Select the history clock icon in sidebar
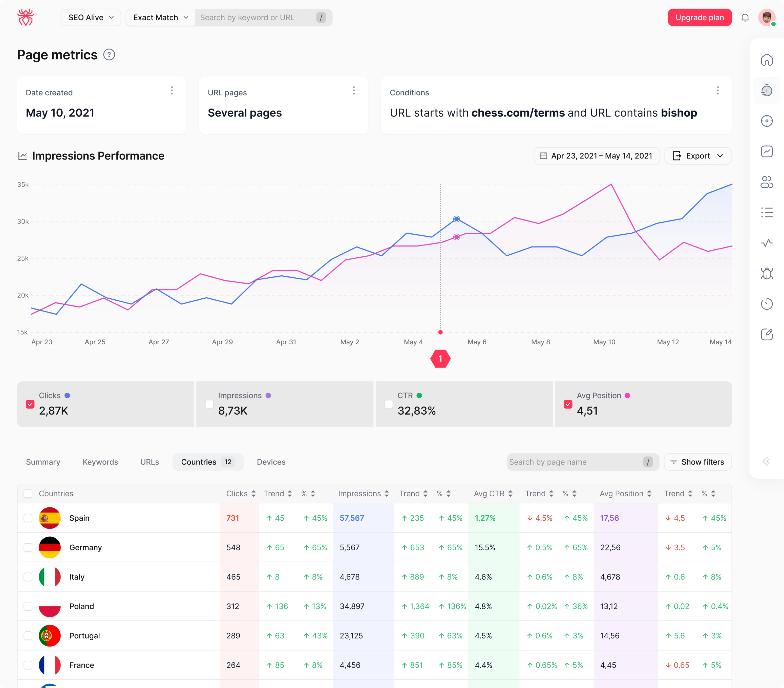Screen dimensions: 784x688 point(767,304)
